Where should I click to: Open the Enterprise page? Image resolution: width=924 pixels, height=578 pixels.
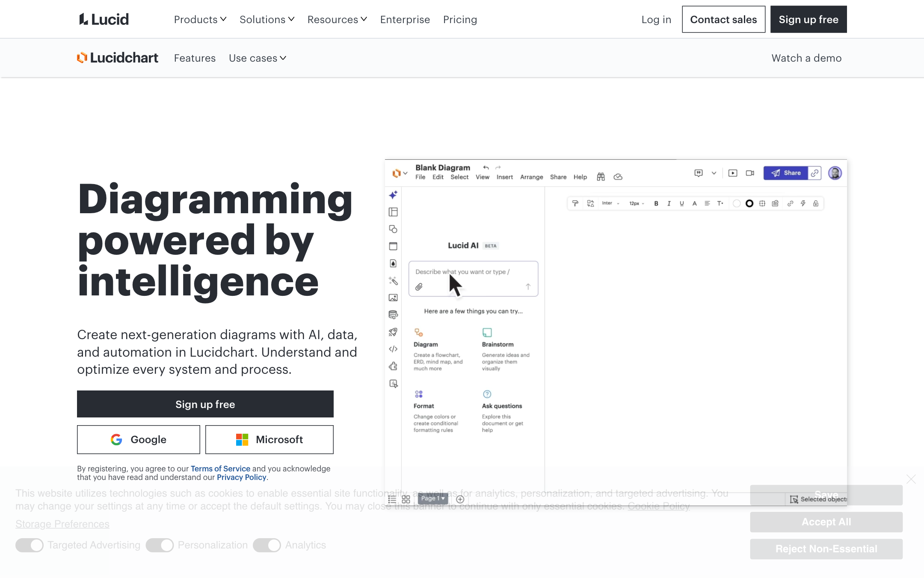[405, 19]
